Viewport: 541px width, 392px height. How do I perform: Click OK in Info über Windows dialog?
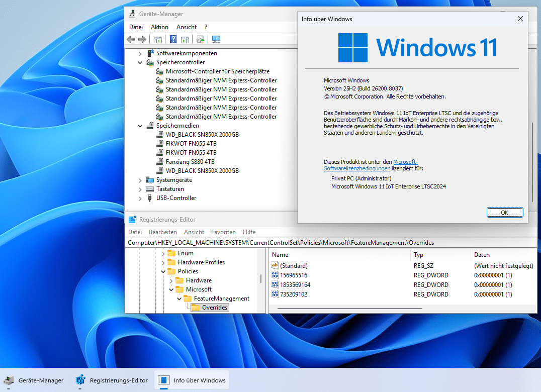coord(504,213)
